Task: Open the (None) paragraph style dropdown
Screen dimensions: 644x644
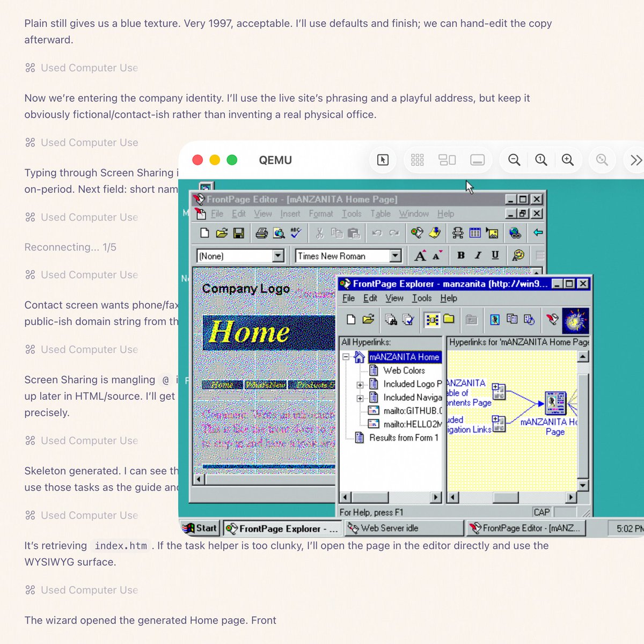Action: [x=278, y=256]
